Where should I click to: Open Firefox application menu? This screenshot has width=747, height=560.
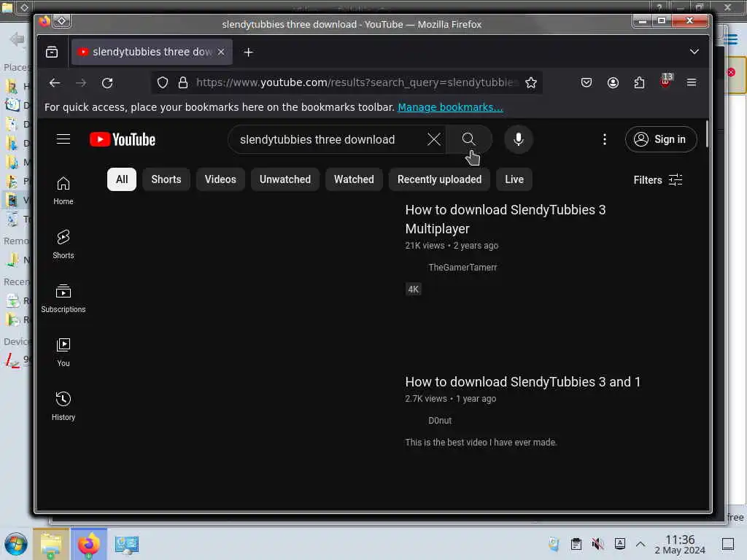click(x=692, y=83)
